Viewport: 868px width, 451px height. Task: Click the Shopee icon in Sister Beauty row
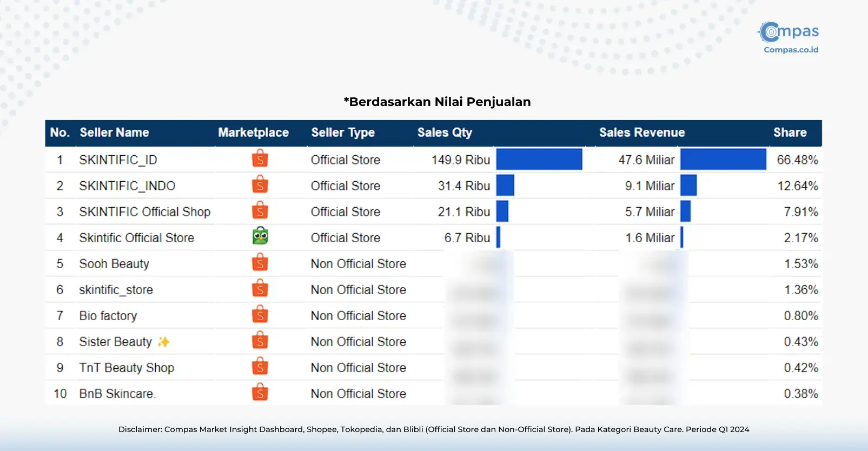point(260,341)
